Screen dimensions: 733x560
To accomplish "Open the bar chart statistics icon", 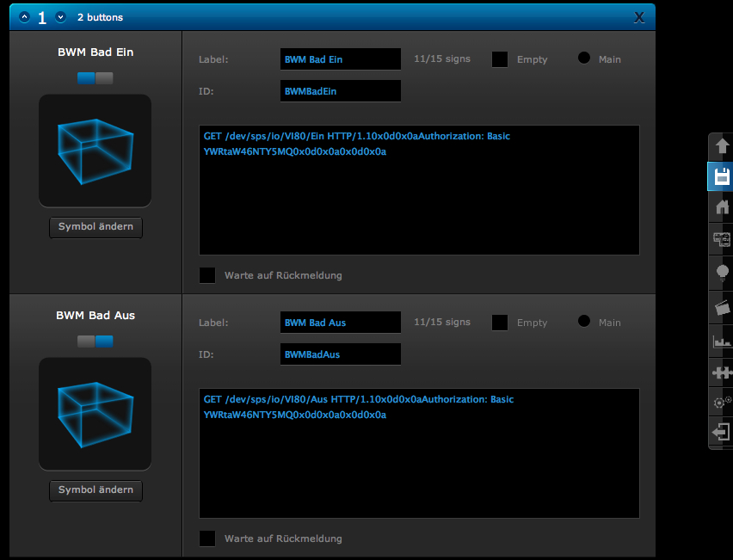I will (x=723, y=342).
